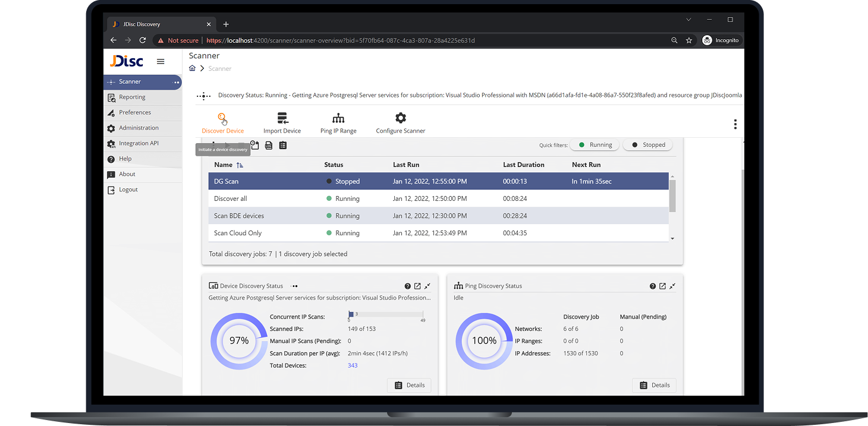Image resolution: width=868 pixels, height=426 pixels.
Task: Click the log file icon above job table
Action: [x=269, y=145]
